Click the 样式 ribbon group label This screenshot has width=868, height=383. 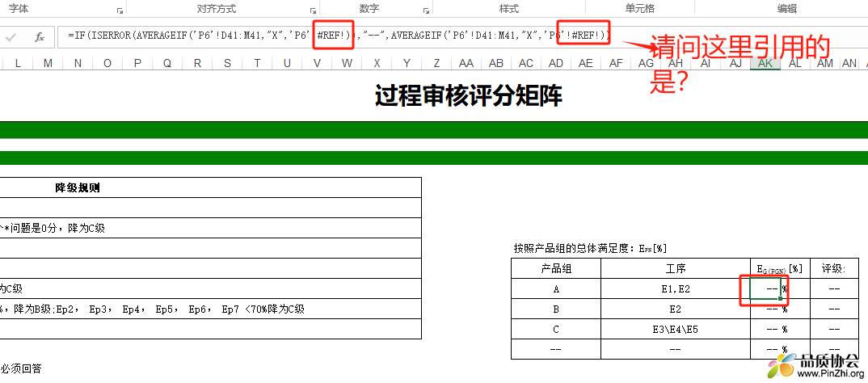tap(508, 8)
